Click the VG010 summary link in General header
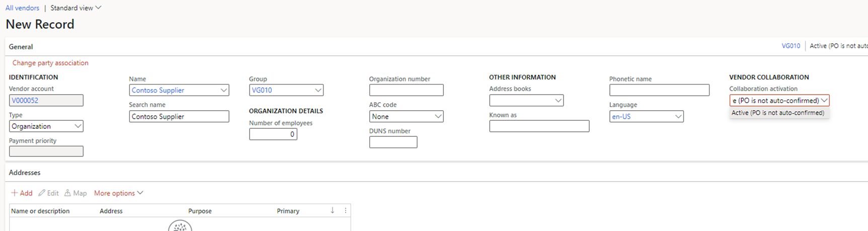Screen dimensions: 868x231 coord(791,46)
